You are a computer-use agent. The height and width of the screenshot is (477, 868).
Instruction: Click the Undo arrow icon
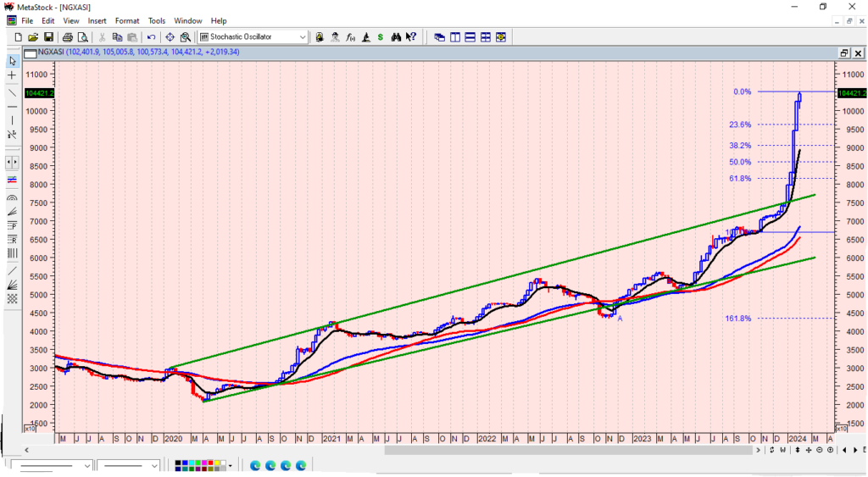[151, 37]
